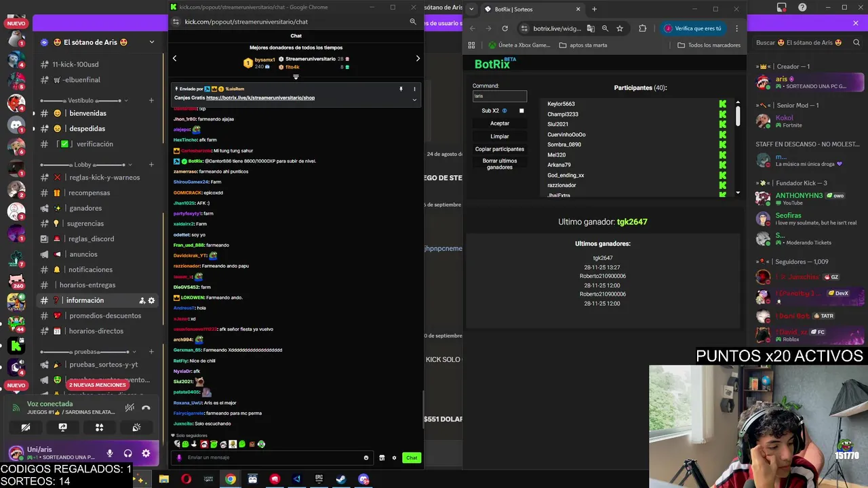Share your screen in Discord

point(62,428)
